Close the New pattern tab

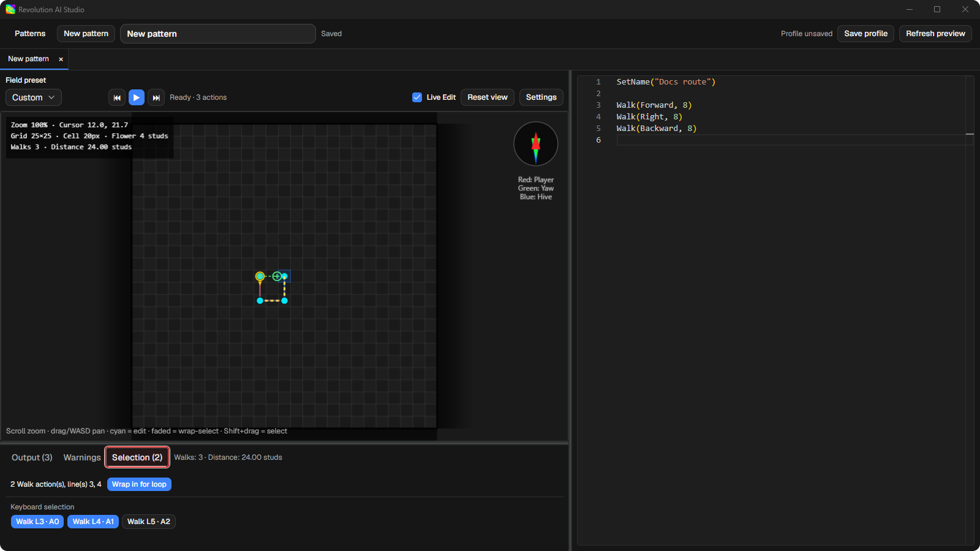coord(61,59)
